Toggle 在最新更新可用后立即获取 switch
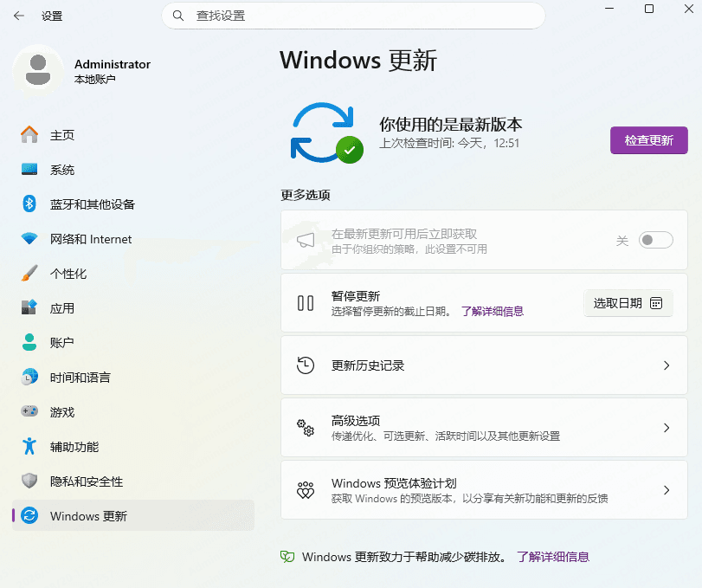 [x=656, y=240]
